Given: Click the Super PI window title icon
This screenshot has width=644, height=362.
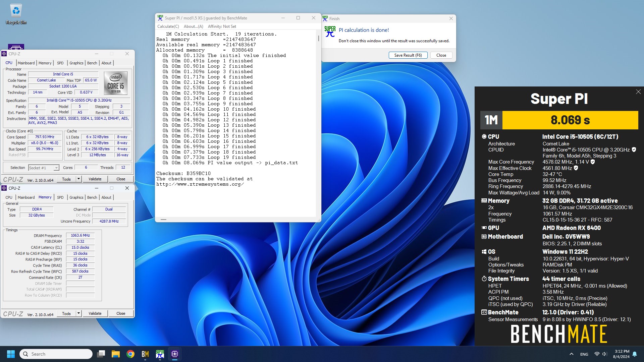Looking at the screenshot, I should [x=160, y=18].
